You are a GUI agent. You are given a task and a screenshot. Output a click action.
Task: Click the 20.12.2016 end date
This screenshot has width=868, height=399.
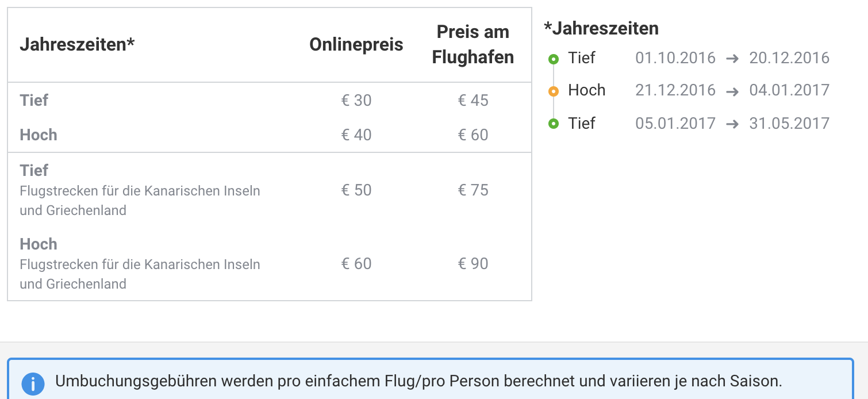789,58
